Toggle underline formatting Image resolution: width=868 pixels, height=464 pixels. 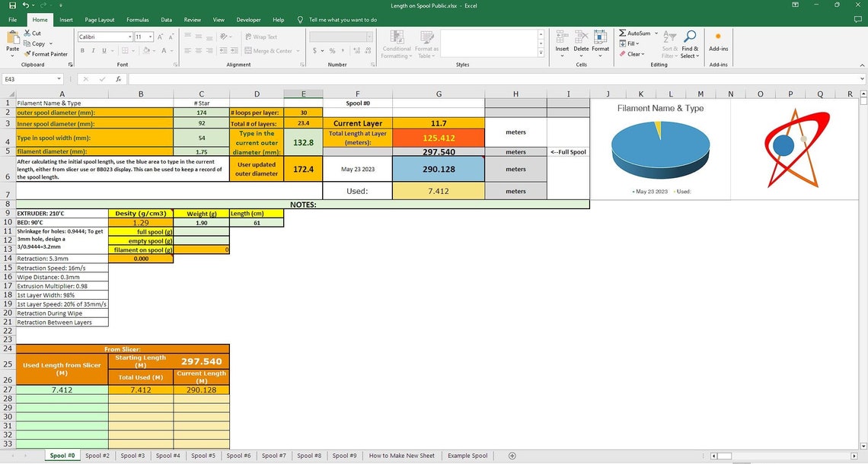click(104, 50)
